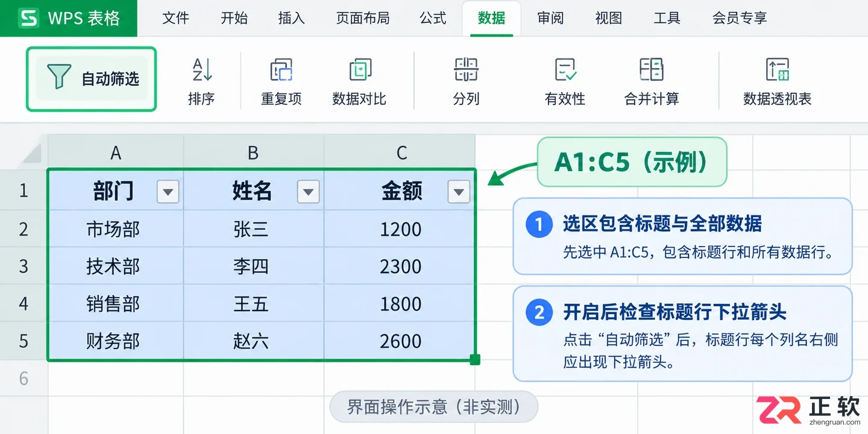Select the 王五 cell
This screenshot has width=868, height=434.
[254, 303]
